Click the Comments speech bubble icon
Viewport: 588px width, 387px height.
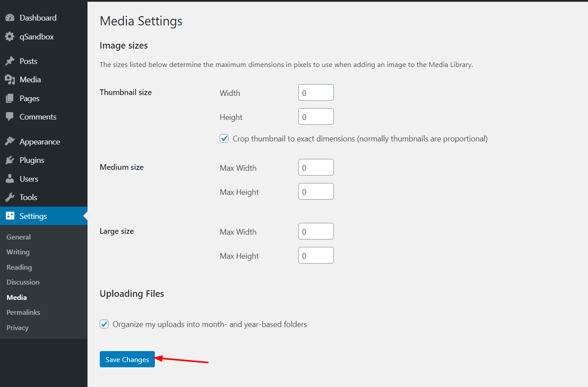pyautogui.click(x=10, y=117)
